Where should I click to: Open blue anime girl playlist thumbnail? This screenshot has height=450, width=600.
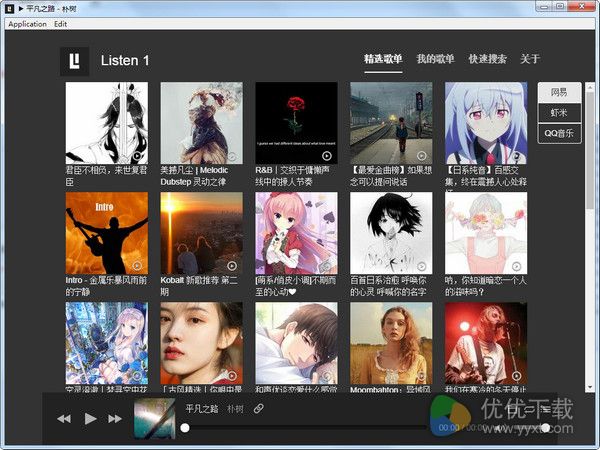tap(107, 343)
